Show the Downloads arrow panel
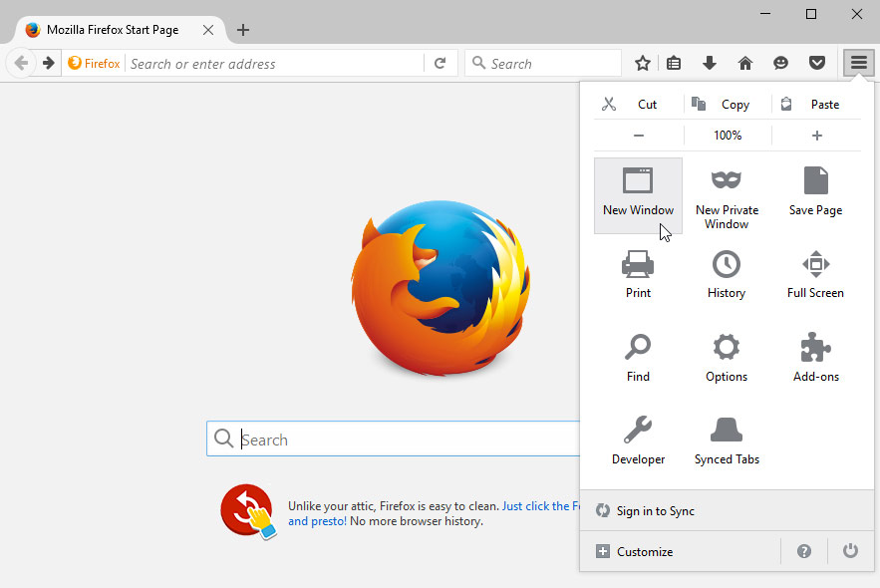The width and height of the screenshot is (880, 588). 710,64
